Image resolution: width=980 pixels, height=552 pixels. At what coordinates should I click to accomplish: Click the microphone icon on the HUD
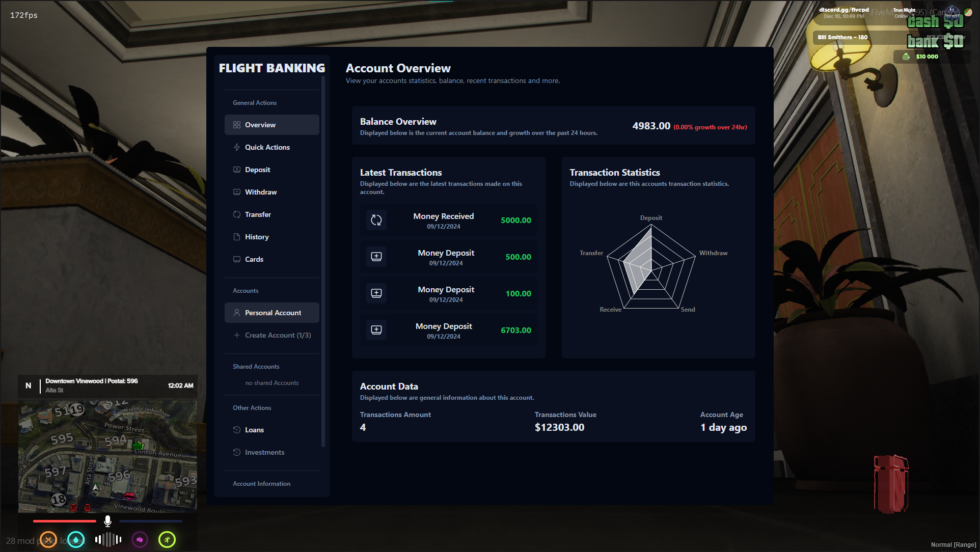(x=107, y=520)
